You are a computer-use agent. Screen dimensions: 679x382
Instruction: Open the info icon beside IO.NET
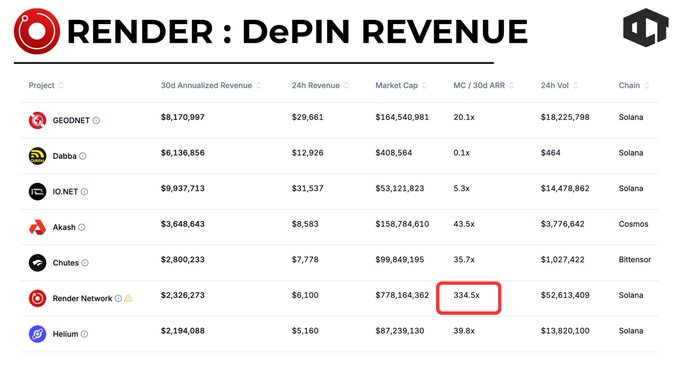coord(84,191)
